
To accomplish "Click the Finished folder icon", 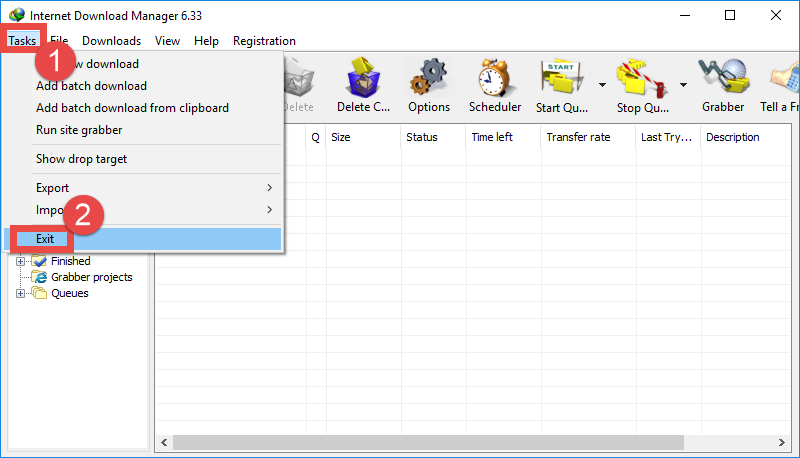I will click(x=39, y=261).
